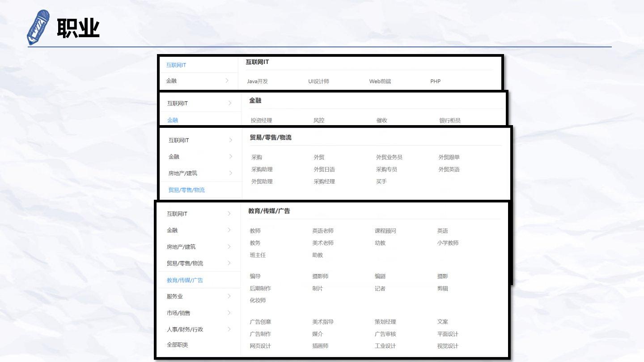Choose 外贸业务员 under 贸易/零售/物流
644x362 pixels.
(x=389, y=157)
